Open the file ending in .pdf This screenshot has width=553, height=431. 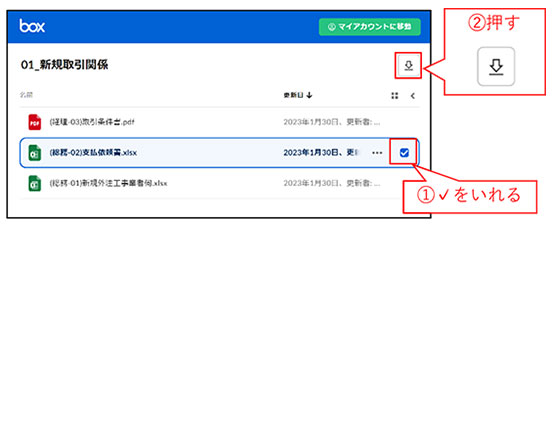pyautogui.click(x=92, y=122)
